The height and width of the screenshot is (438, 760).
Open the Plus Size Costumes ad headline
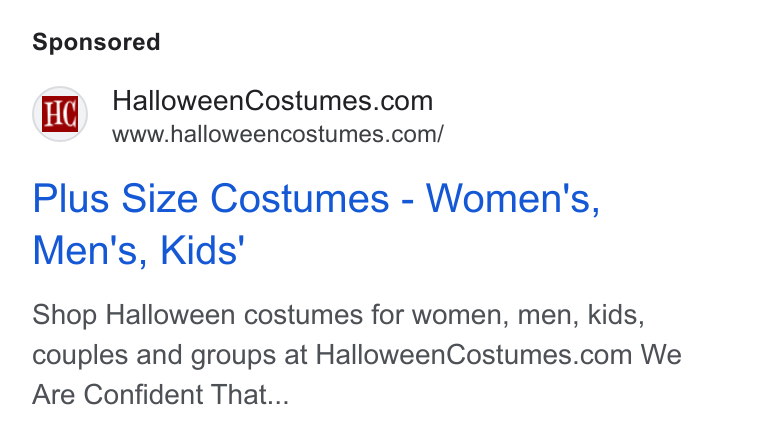coord(316,224)
